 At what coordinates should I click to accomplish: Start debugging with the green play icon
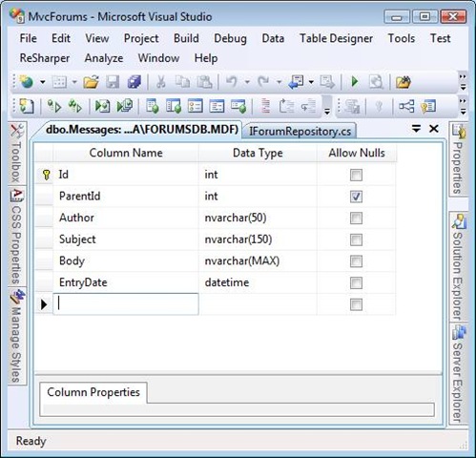(x=355, y=82)
